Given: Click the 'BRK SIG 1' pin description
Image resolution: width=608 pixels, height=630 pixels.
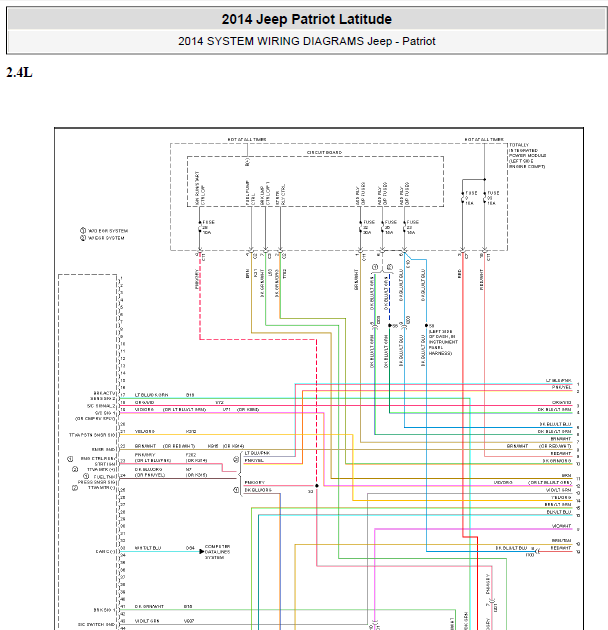Looking at the screenshot, I should (104, 610).
